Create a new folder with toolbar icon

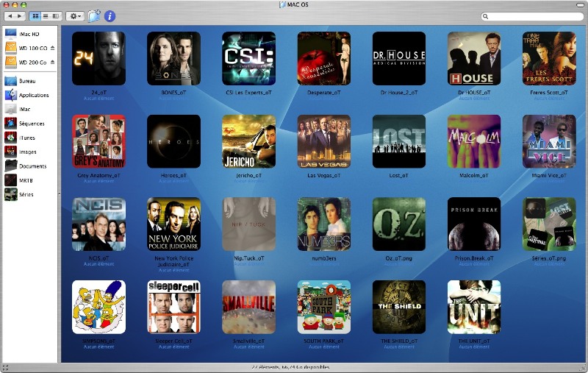coord(94,16)
